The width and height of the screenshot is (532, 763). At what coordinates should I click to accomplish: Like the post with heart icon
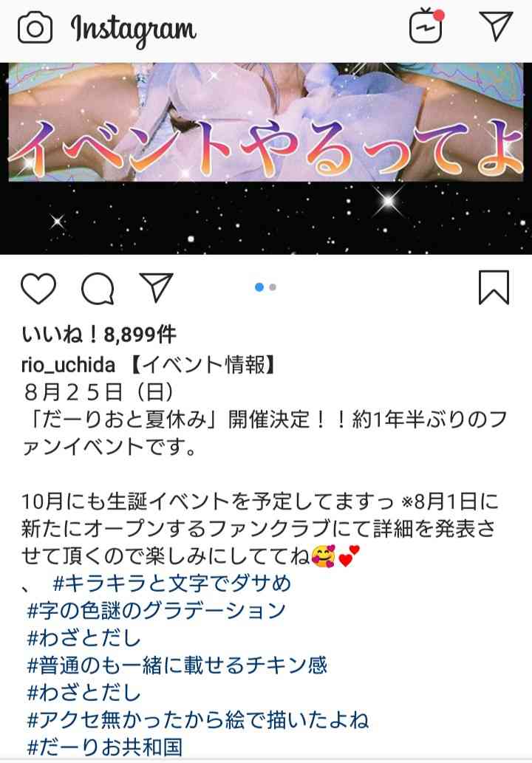click(x=38, y=289)
